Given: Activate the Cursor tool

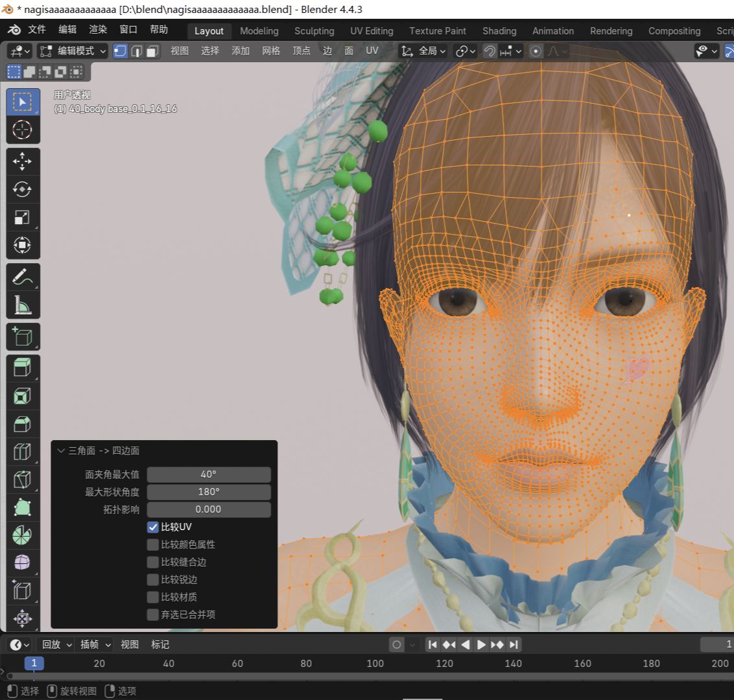Looking at the screenshot, I should [23, 130].
